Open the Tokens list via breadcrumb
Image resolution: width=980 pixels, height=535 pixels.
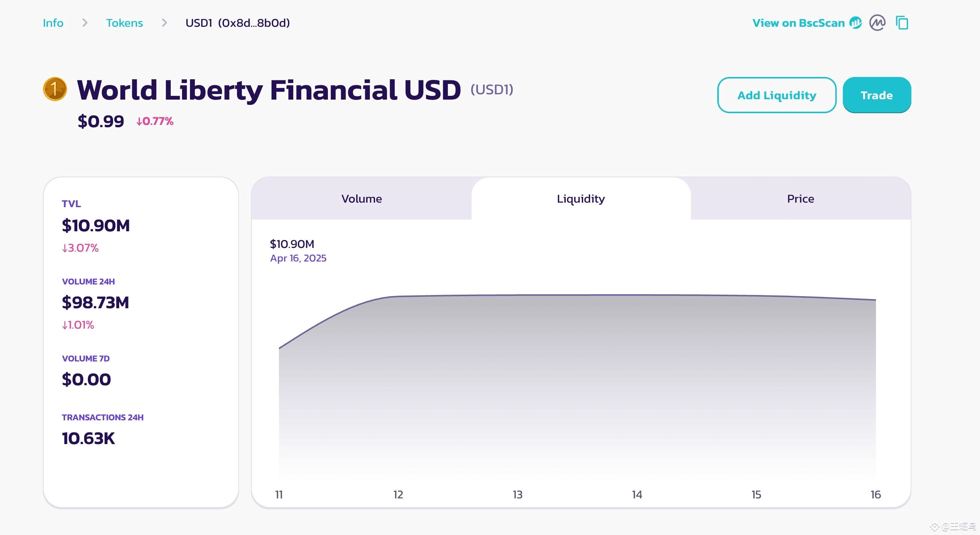pyautogui.click(x=124, y=23)
